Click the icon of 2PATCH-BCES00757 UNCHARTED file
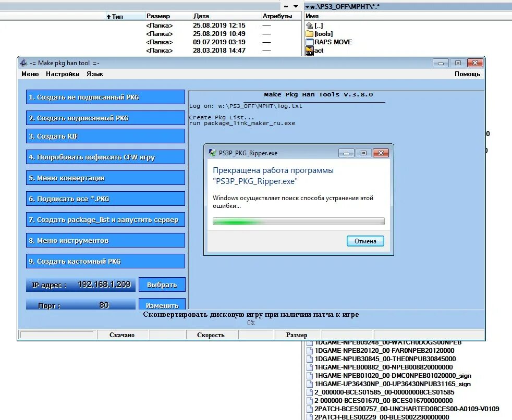This screenshot has height=420, width=512. click(310, 409)
